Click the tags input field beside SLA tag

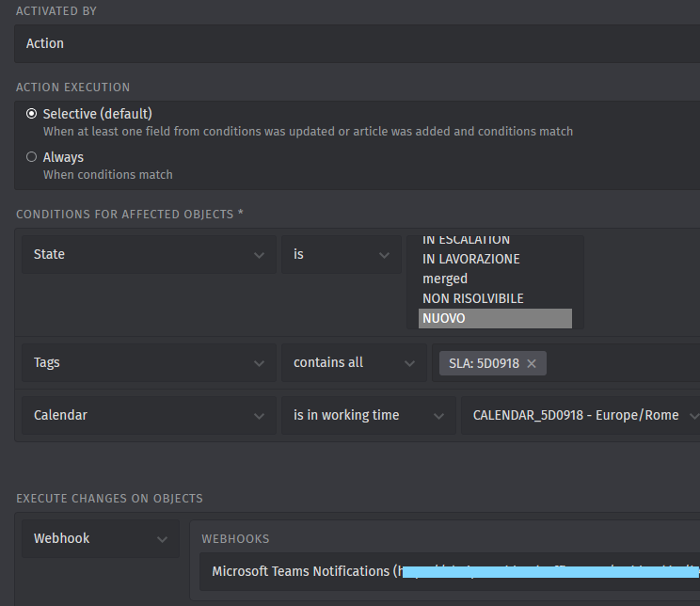click(x=621, y=363)
